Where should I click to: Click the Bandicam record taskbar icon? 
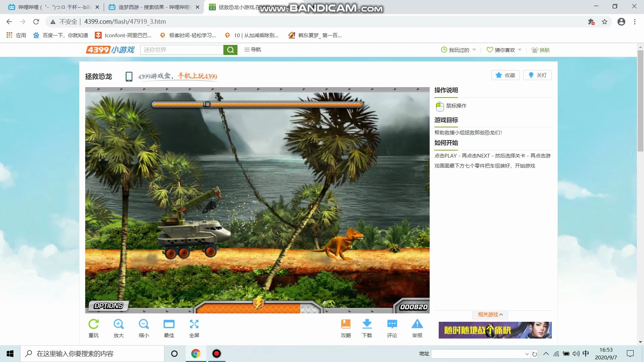pos(217,354)
